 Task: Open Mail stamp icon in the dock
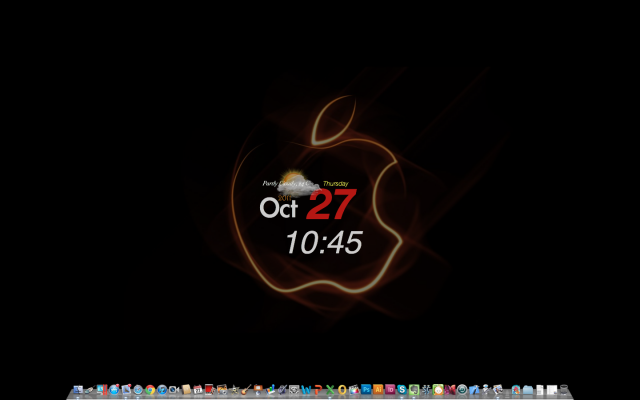[x=126, y=390]
